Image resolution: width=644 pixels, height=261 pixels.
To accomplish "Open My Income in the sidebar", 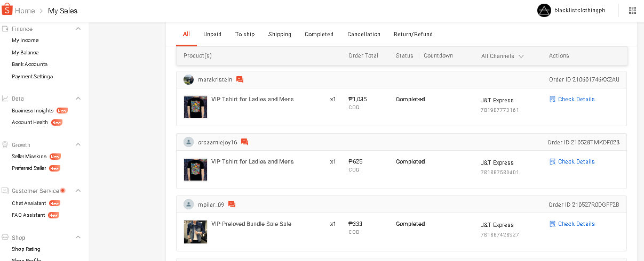I will point(25,40).
